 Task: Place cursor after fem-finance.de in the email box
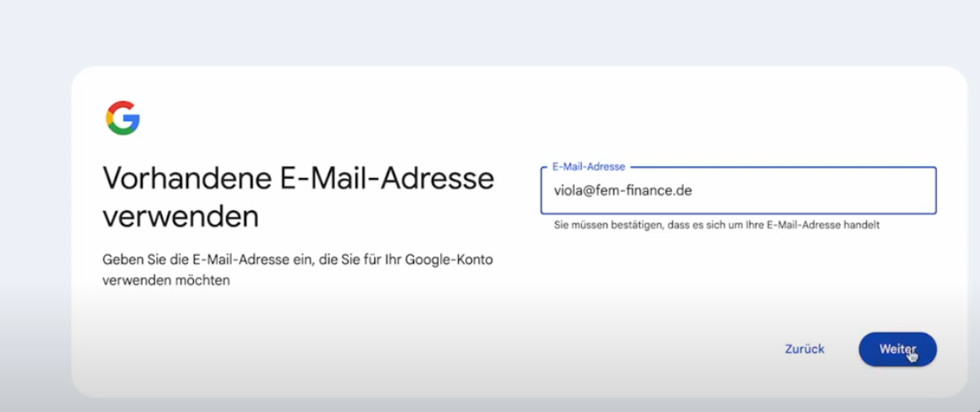[693, 191]
